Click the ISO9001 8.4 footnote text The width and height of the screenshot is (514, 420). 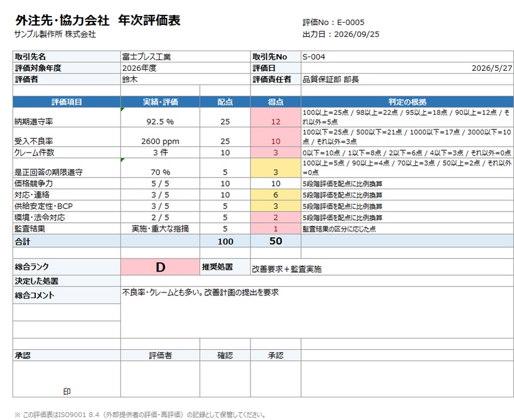[140, 415]
